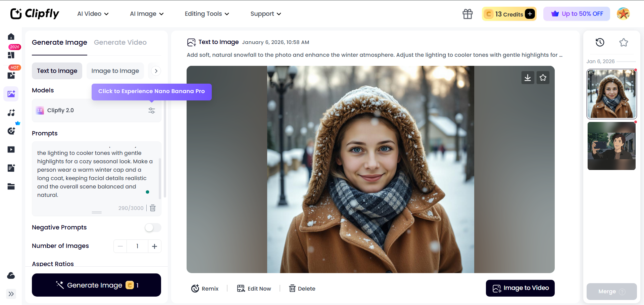Favorite the generated image via its star icon
The image size is (644, 305).
pos(543,78)
